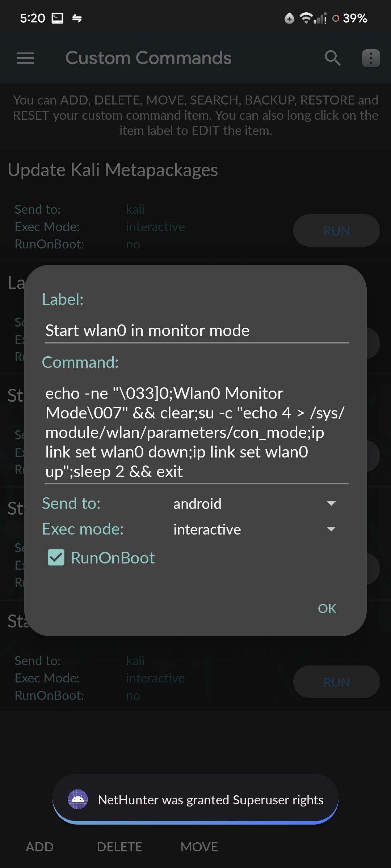Tap the terminal icon in status bar
Image resolution: width=391 pixels, height=868 pixels.
(x=58, y=18)
